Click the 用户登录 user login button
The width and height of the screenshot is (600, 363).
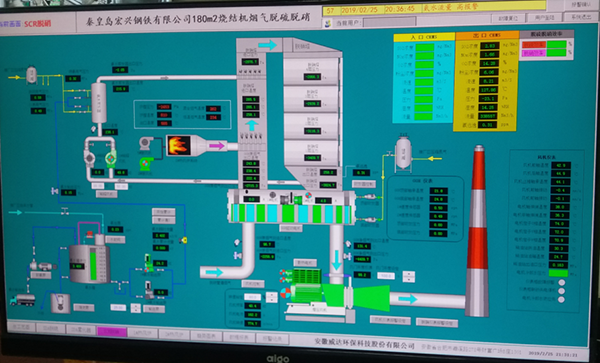pyautogui.click(x=545, y=18)
